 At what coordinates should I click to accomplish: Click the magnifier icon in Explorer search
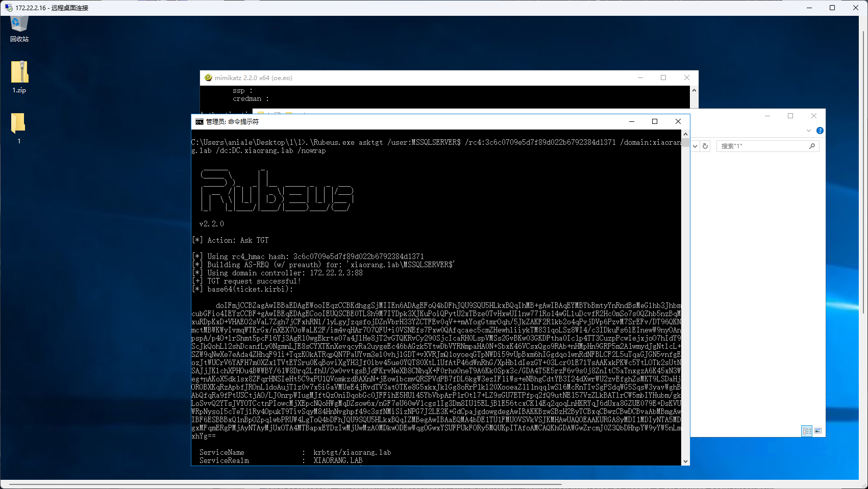[x=812, y=146]
